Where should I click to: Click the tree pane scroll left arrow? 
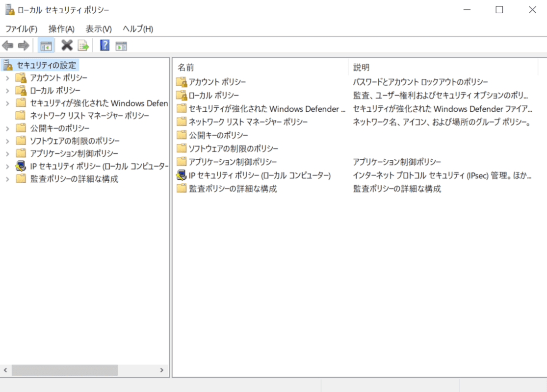click(5, 370)
